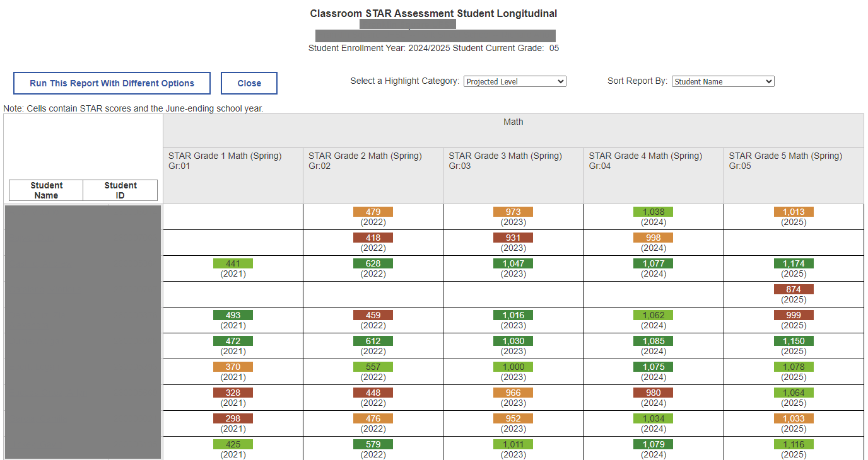Select the 1,077 score
Viewport: 868px width, 460px height.
pos(653,263)
